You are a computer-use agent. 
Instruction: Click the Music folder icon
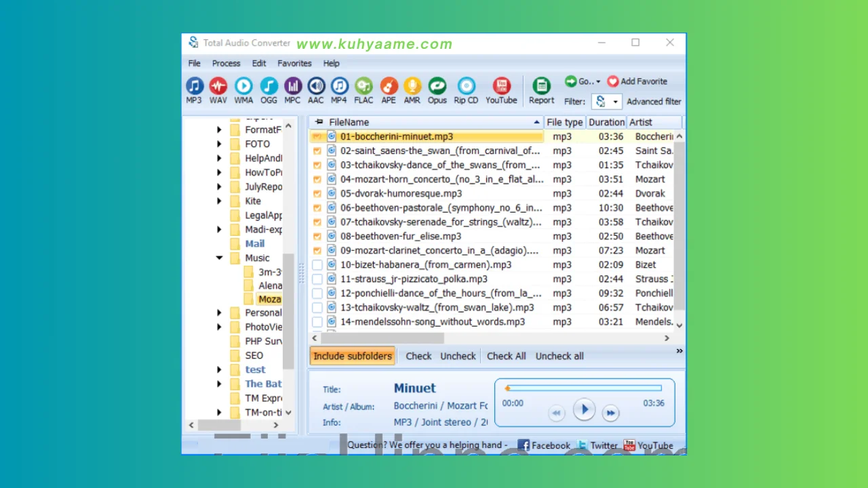point(235,258)
